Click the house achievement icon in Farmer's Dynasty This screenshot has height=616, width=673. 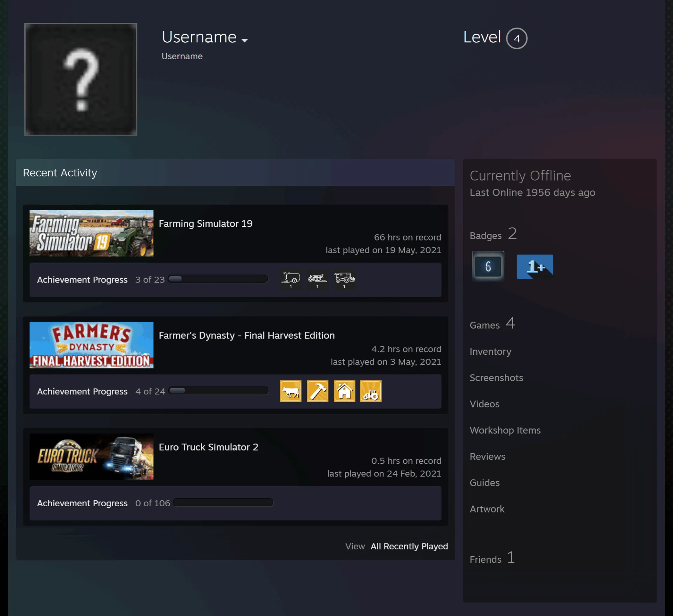click(345, 391)
